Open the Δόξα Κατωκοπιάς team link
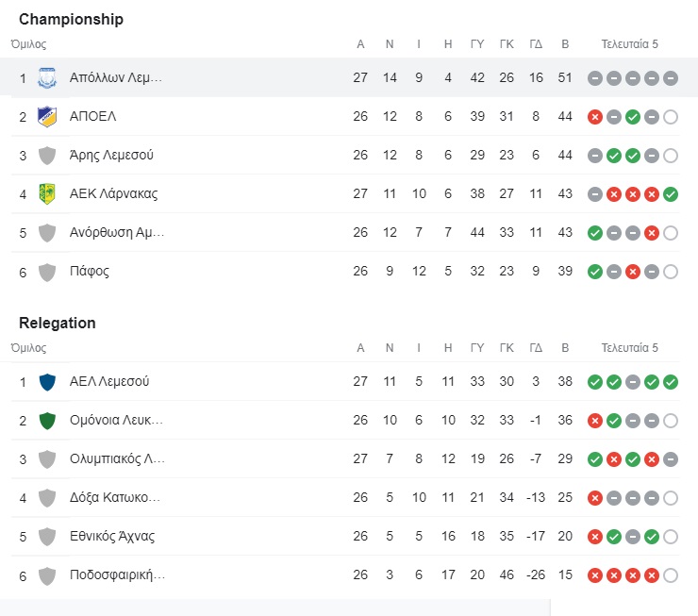The width and height of the screenshot is (698, 616). (115, 497)
